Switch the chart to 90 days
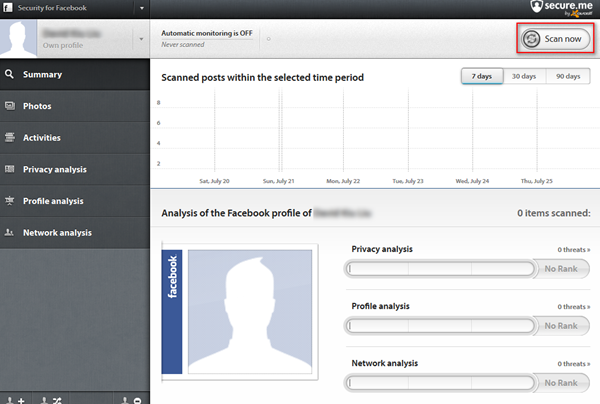Image resolution: width=600 pixels, height=404 pixels. tap(567, 77)
